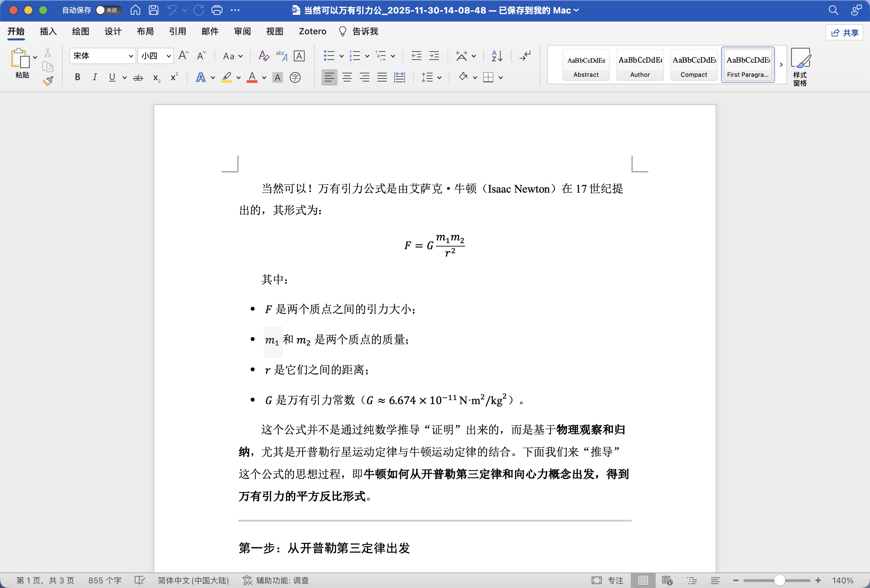Toggle Bold formatting
870x588 pixels.
coord(77,77)
